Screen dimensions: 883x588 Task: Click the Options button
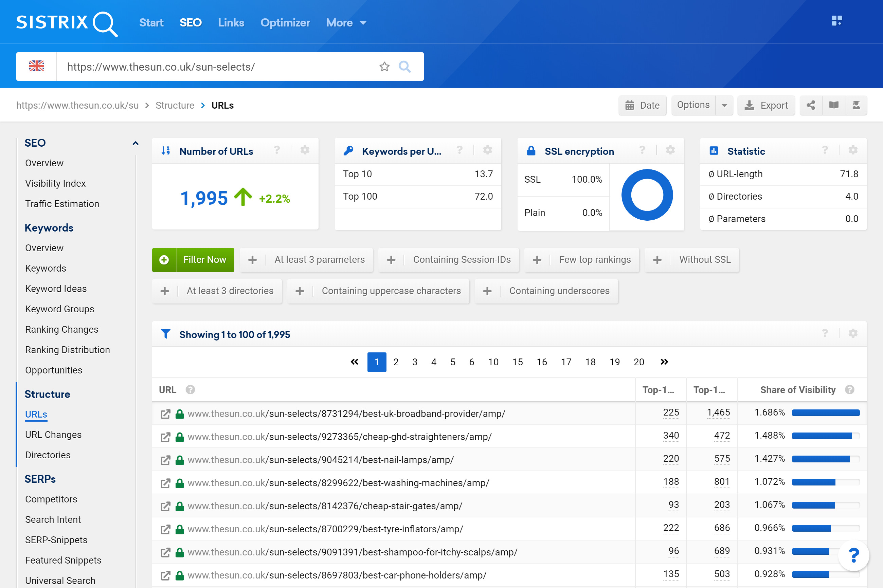[693, 105]
